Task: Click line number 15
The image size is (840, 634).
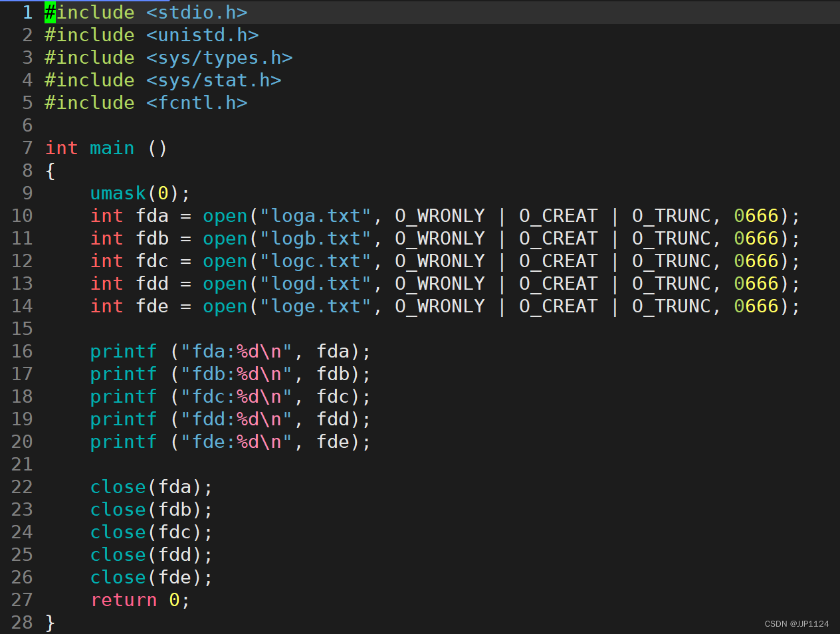Action: point(22,329)
